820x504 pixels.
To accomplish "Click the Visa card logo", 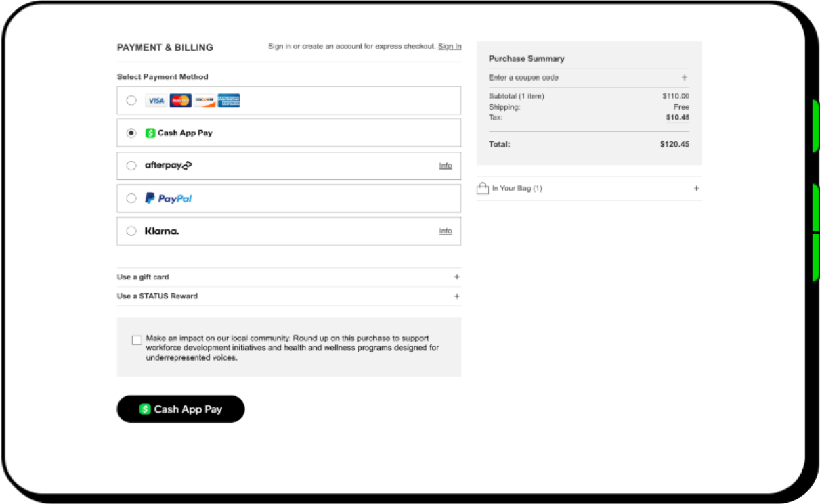I will [156, 101].
